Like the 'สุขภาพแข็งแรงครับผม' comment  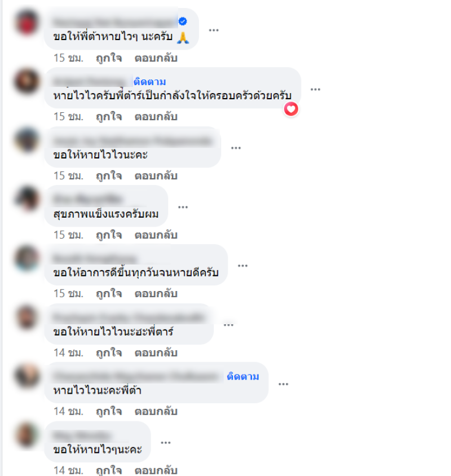[109, 235]
